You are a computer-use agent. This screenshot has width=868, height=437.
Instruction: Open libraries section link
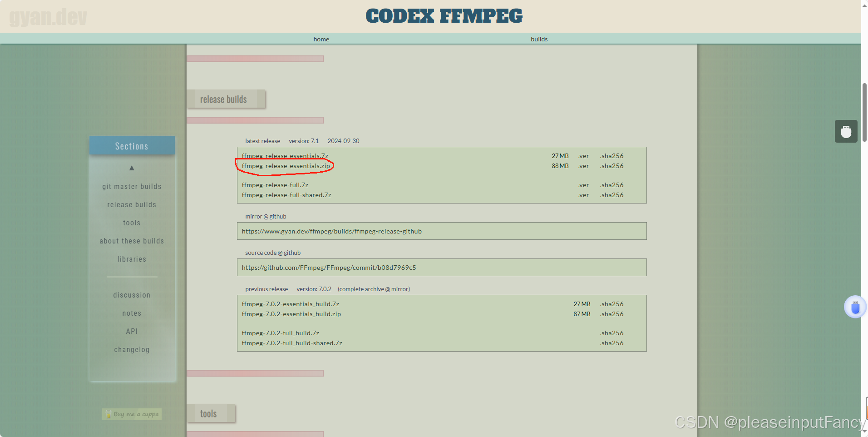tap(132, 259)
